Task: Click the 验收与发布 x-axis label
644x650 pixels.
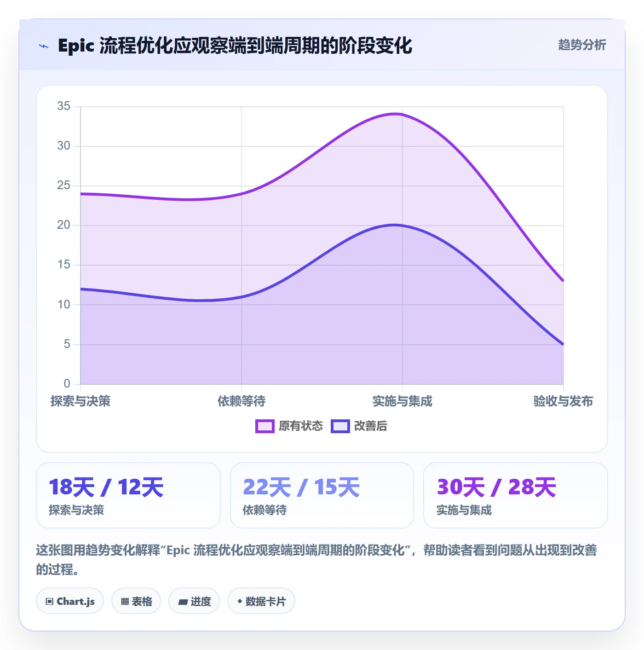Action: tap(563, 401)
